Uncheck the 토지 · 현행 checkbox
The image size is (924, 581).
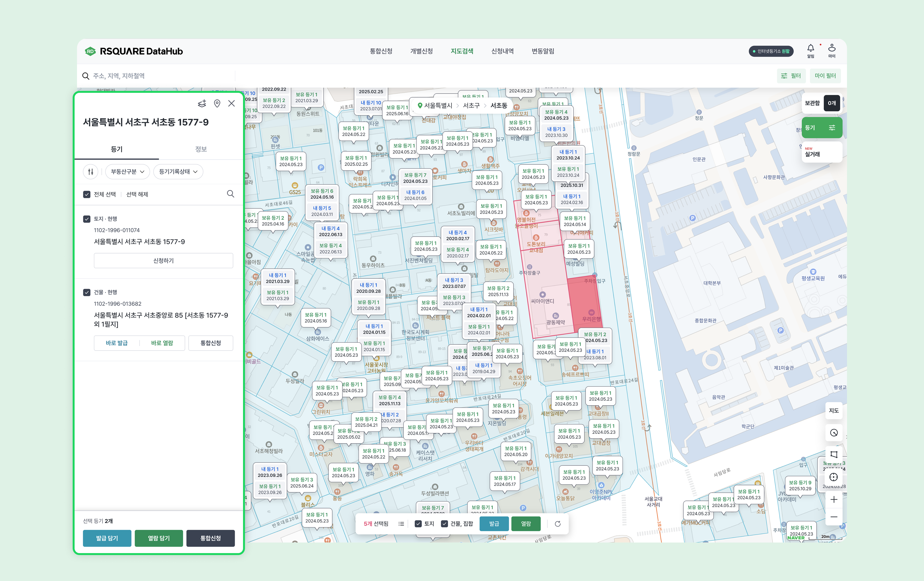tap(87, 219)
